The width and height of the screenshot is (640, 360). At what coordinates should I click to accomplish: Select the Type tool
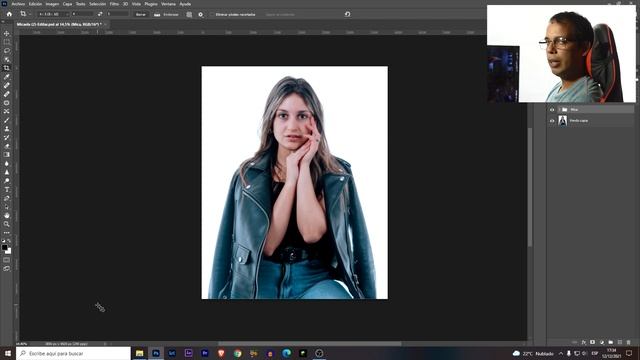(x=7, y=189)
